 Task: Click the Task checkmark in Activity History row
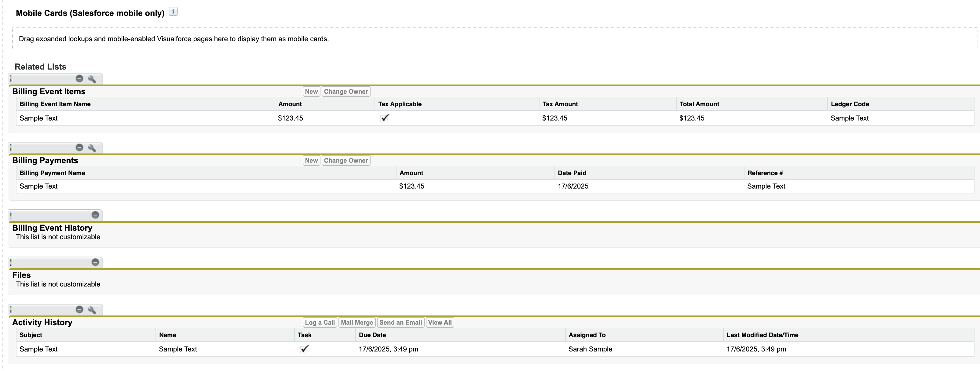(304, 348)
